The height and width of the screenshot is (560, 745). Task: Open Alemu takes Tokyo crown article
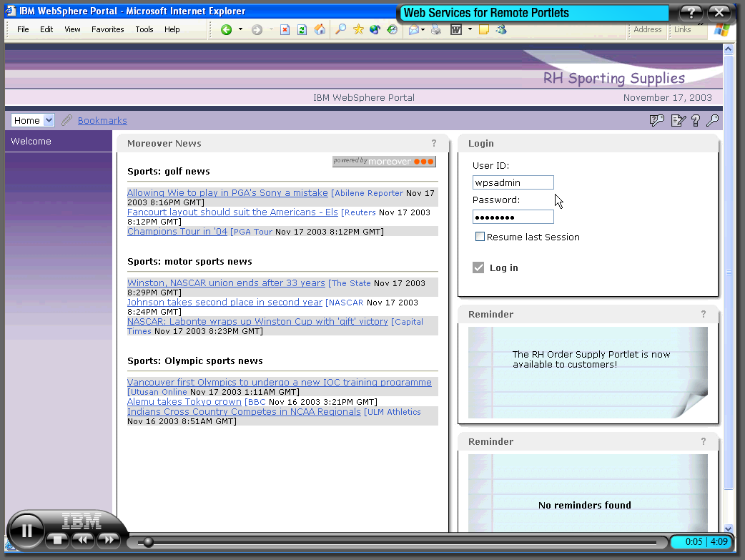(x=184, y=402)
